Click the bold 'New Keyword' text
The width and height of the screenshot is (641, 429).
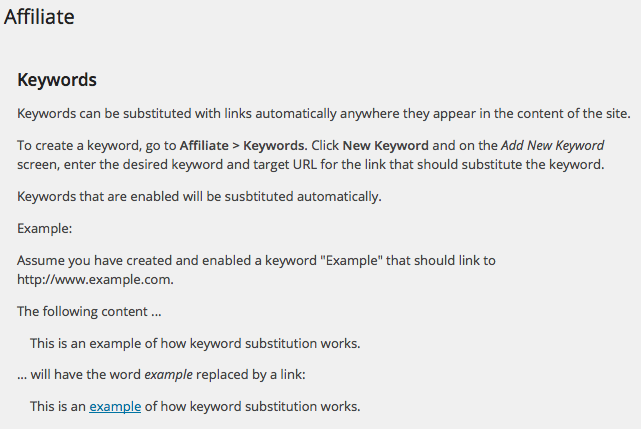click(x=385, y=146)
